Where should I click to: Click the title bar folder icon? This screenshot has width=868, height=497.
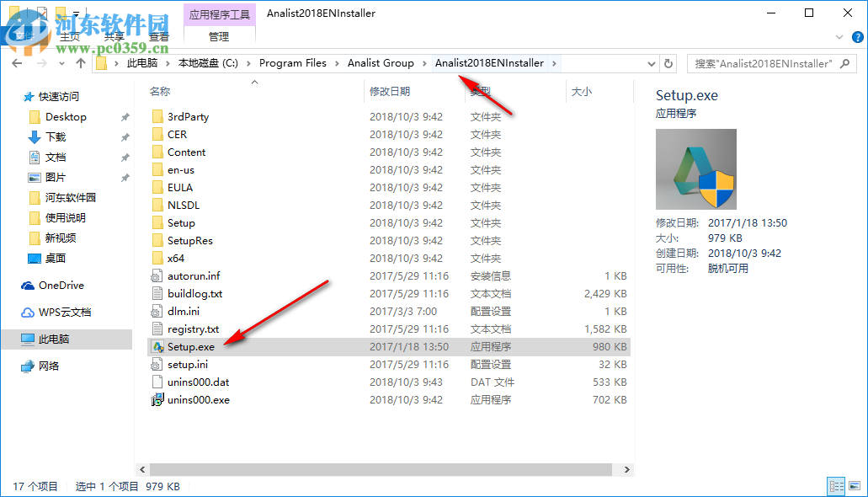pos(14,13)
